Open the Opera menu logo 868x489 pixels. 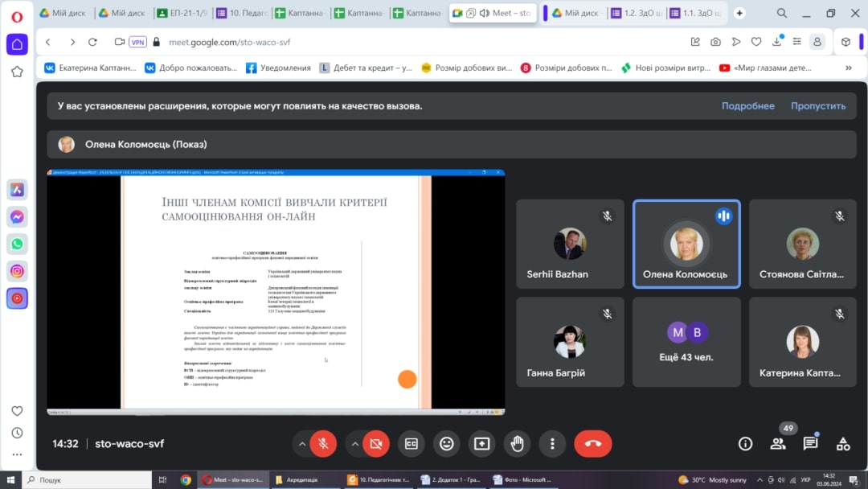(17, 17)
